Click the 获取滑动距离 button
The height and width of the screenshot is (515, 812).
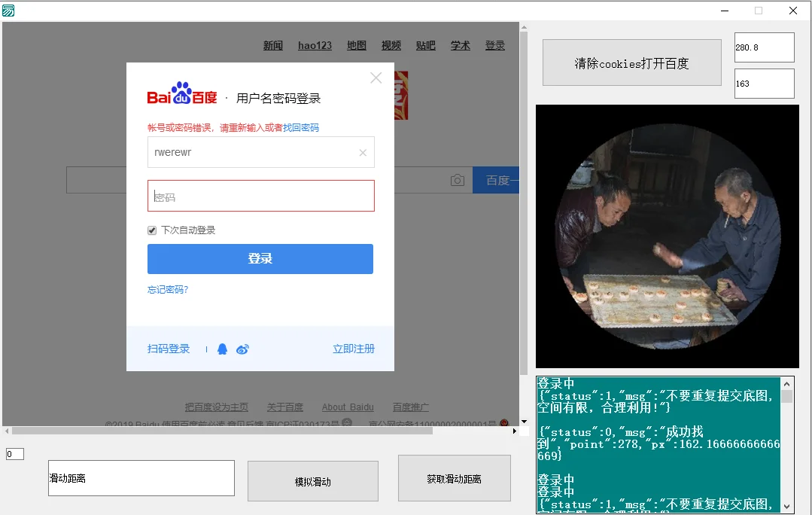pyautogui.click(x=454, y=478)
